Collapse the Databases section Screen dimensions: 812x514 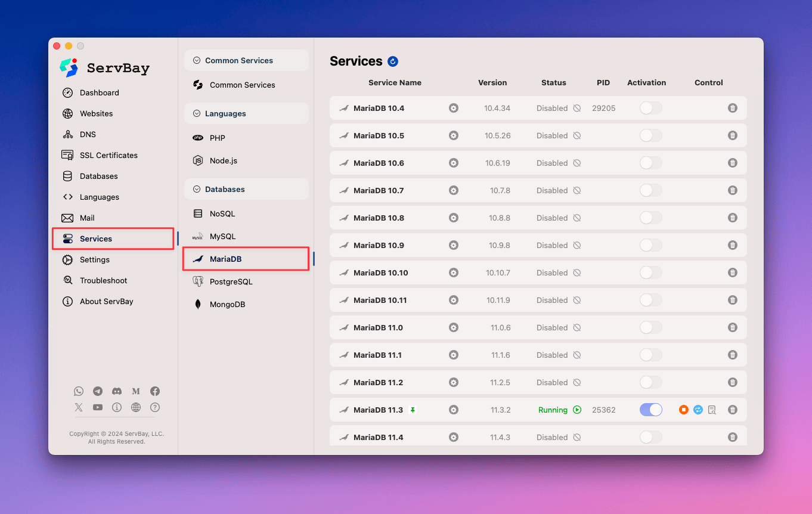click(197, 189)
